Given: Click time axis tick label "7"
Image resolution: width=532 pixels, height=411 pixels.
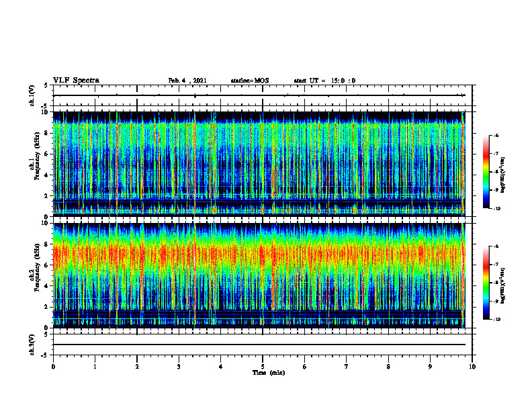Looking at the screenshot, I should coord(347,367).
